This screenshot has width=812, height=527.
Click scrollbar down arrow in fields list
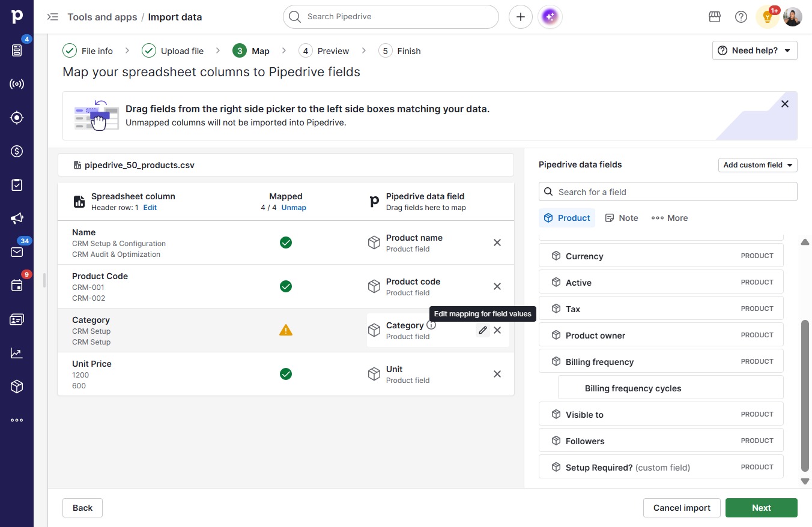pyautogui.click(x=805, y=481)
